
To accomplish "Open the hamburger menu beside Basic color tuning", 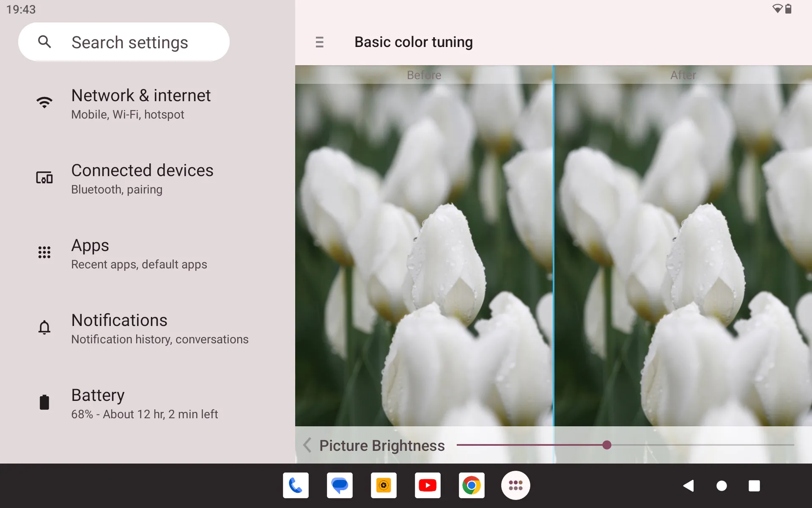I will pyautogui.click(x=320, y=42).
